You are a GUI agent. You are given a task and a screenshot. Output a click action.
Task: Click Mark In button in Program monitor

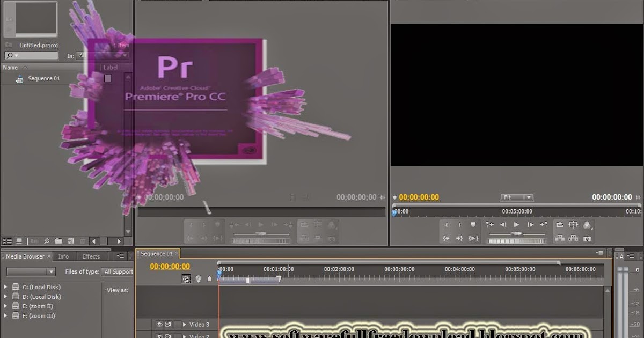pyautogui.click(x=447, y=225)
